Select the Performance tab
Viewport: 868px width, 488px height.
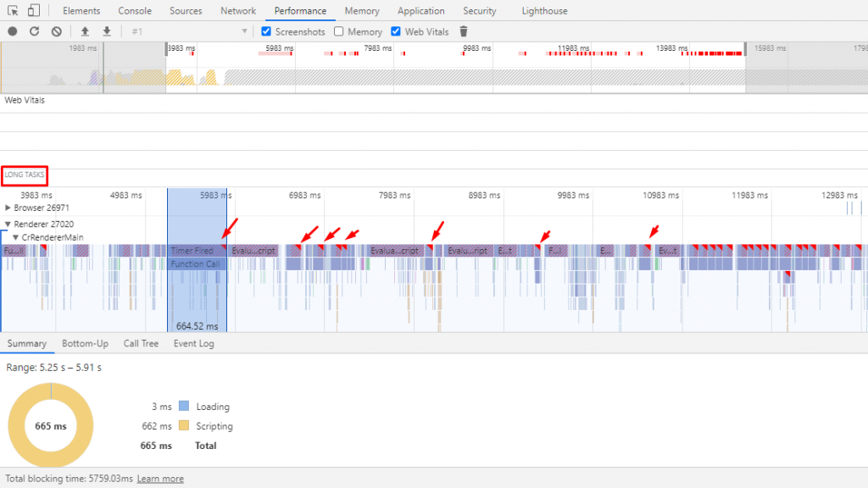[x=300, y=10]
